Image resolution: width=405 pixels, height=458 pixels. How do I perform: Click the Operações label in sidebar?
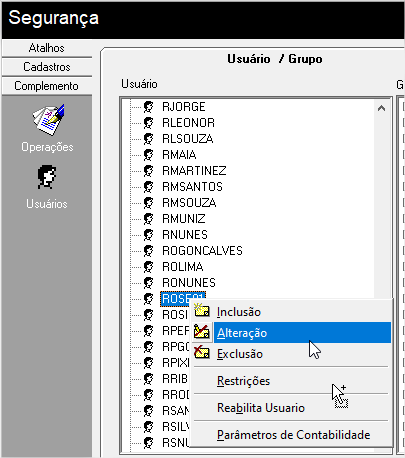click(47, 147)
